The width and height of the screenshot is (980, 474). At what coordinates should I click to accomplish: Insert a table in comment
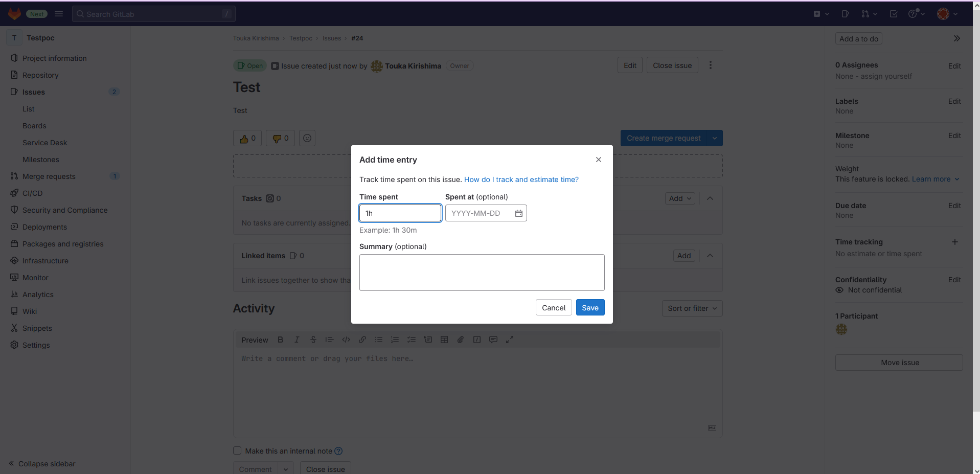tap(444, 340)
